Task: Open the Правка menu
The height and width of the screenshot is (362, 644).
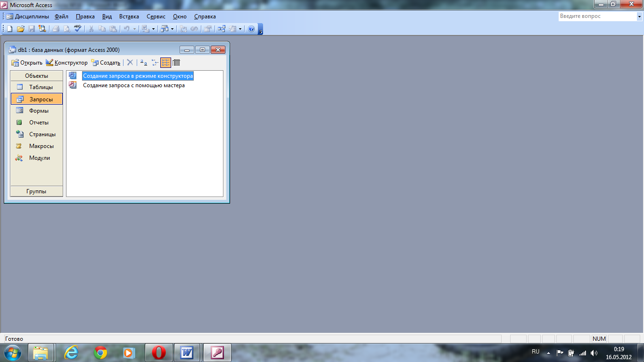Action: pos(85,16)
